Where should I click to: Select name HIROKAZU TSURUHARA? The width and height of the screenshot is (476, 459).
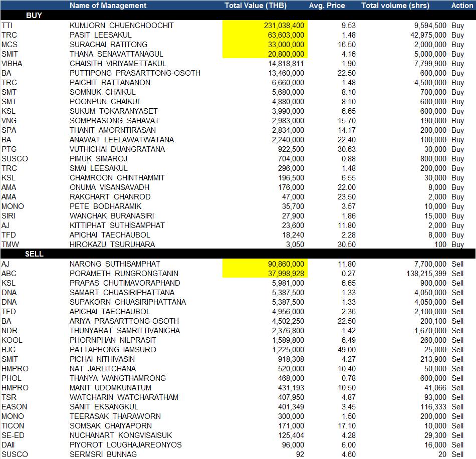point(112,245)
